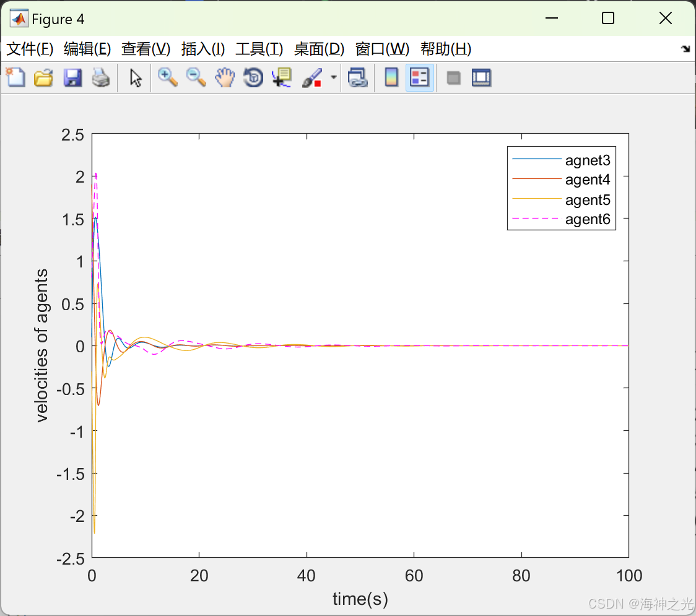Open the 文件(F) menu
This screenshot has height=616, width=696.
coord(30,49)
